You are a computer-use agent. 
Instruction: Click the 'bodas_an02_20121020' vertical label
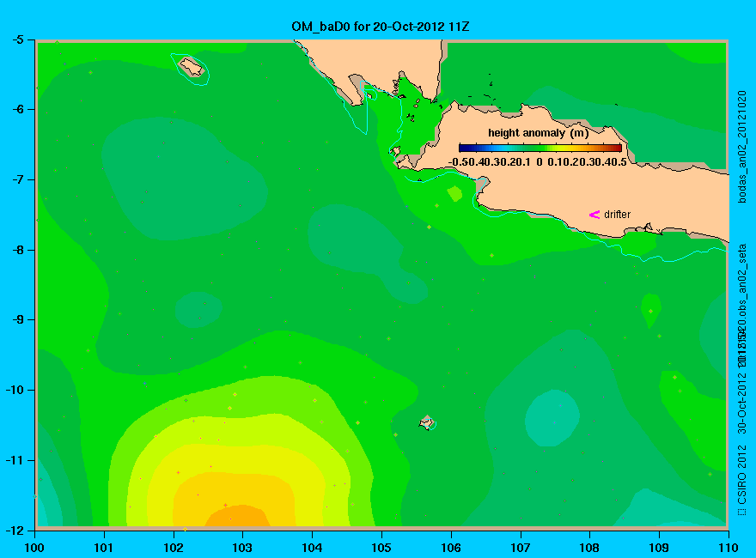point(742,147)
